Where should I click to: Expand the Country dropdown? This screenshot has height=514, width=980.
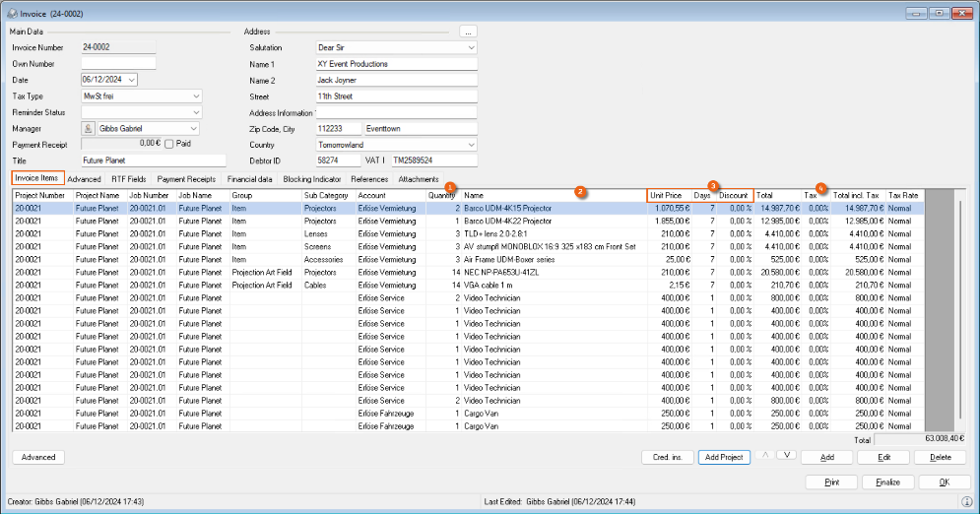pyautogui.click(x=471, y=144)
